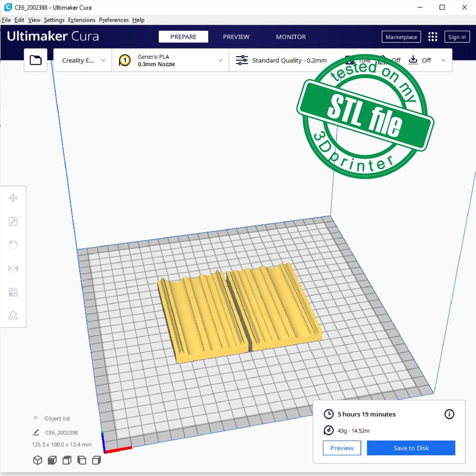
Task: Expand the Generic PLA material dropdown
Action: pos(171,60)
